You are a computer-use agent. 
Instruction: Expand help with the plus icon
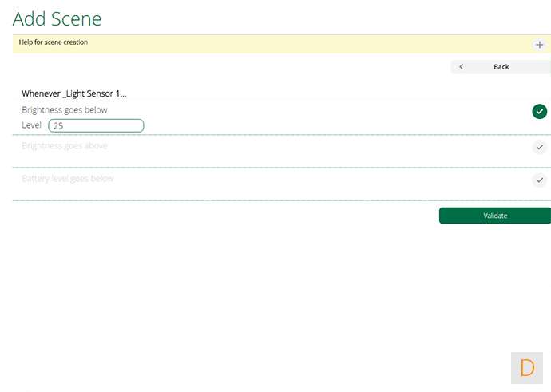(x=539, y=45)
